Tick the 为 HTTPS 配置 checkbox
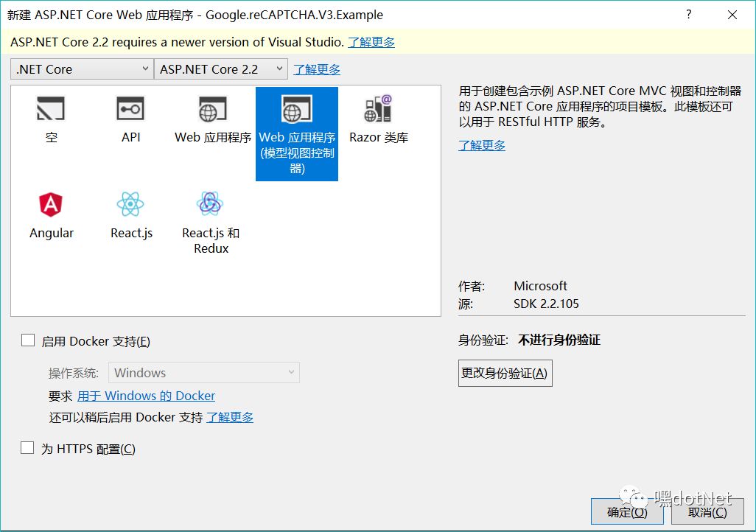 [27, 448]
